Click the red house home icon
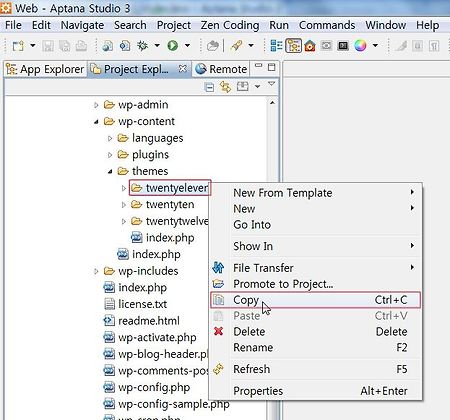This screenshot has height=420, width=450. pos(310,45)
